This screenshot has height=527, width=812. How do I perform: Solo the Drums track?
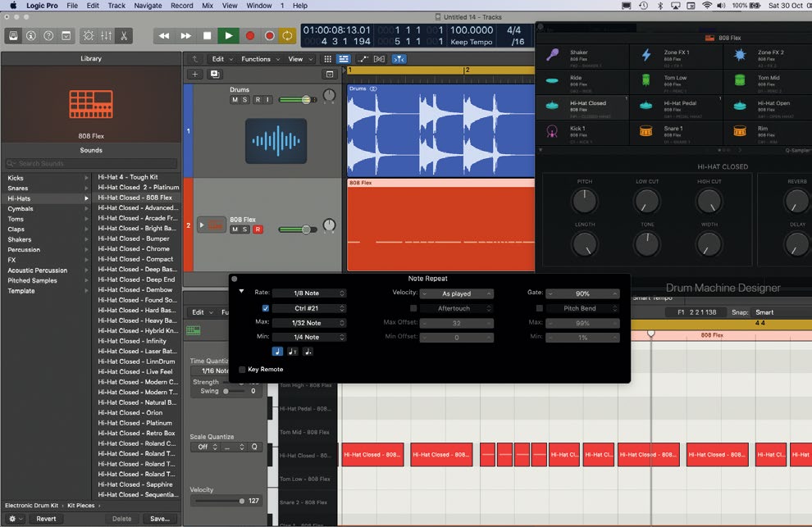click(245, 100)
